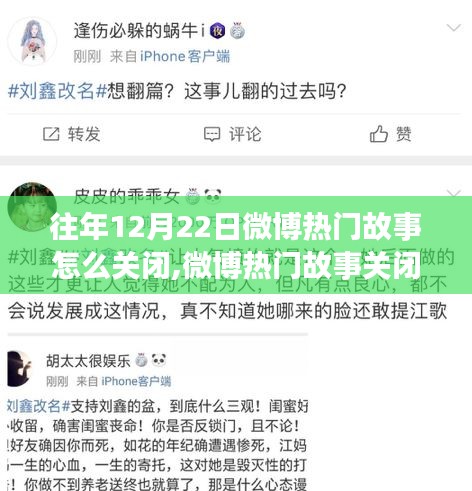472x491 pixels.
Task: Expand second post options chevron
Action: tap(453, 193)
